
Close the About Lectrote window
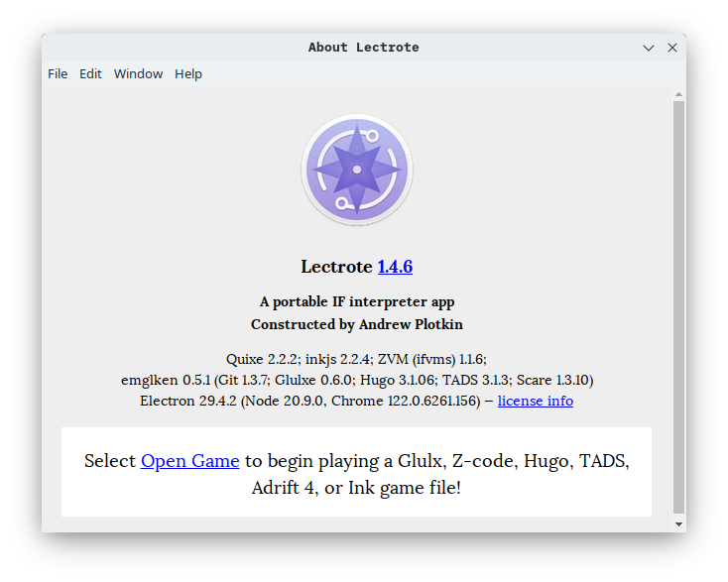point(672,48)
